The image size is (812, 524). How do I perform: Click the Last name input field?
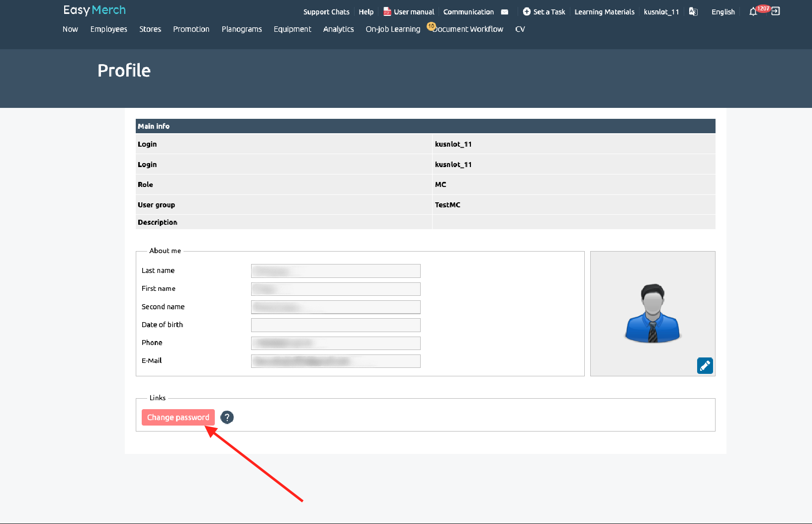[x=336, y=271]
